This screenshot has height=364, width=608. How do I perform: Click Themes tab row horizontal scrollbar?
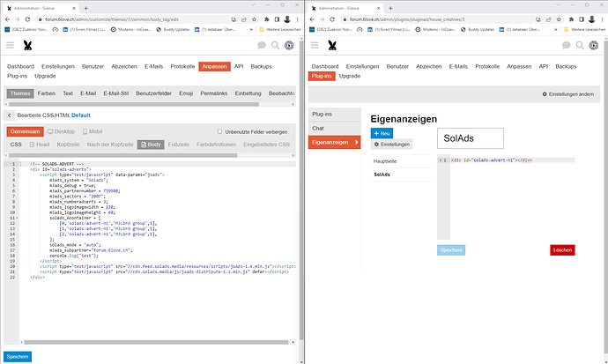tap(134, 104)
